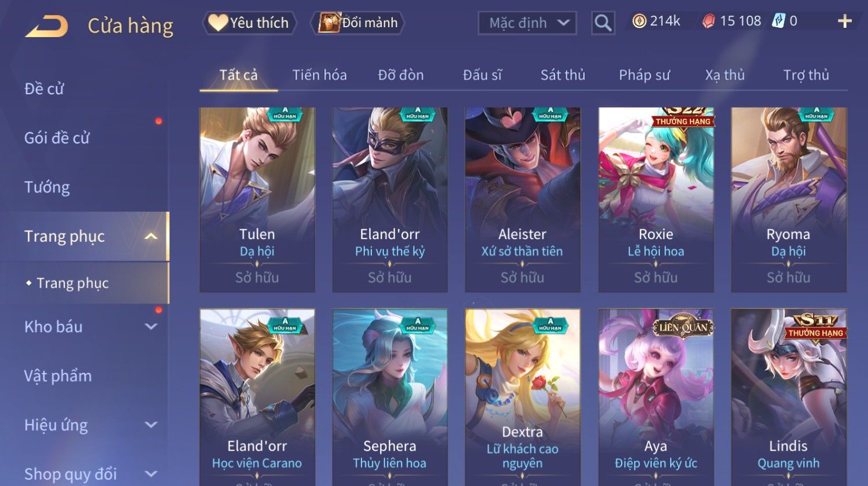Open the search magnifier icon
Image resolution: width=868 pixels, height=486 pixels.
tap(603, 23)
